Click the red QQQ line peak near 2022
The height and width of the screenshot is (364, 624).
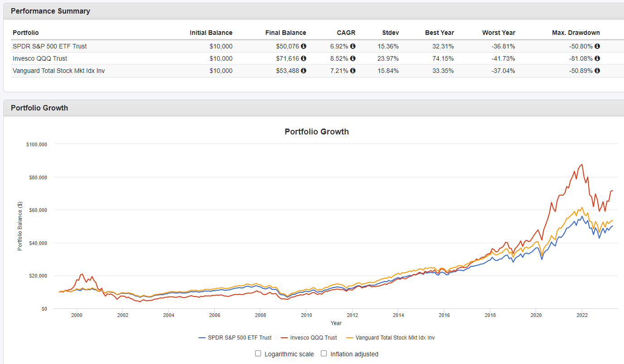(582, 165)
